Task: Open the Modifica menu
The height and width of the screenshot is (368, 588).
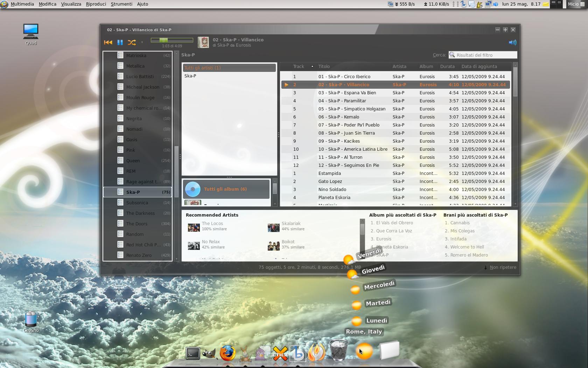Action: pos(48,4)
